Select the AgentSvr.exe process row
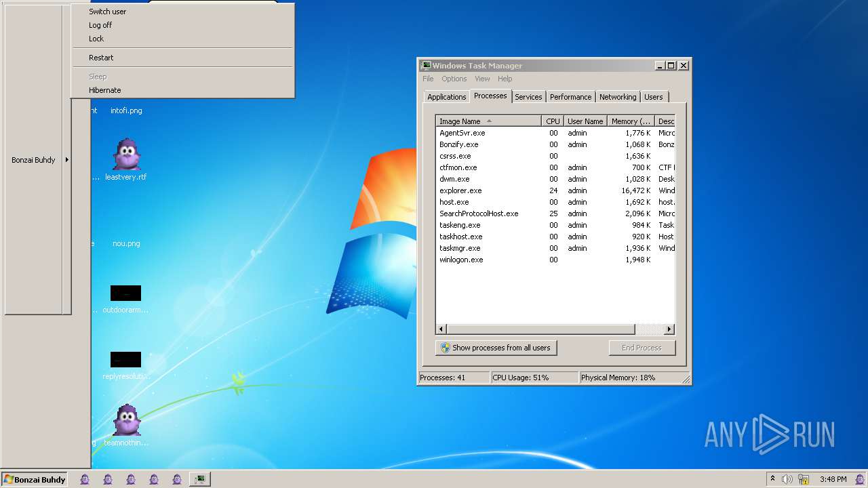 pos(555,133)
